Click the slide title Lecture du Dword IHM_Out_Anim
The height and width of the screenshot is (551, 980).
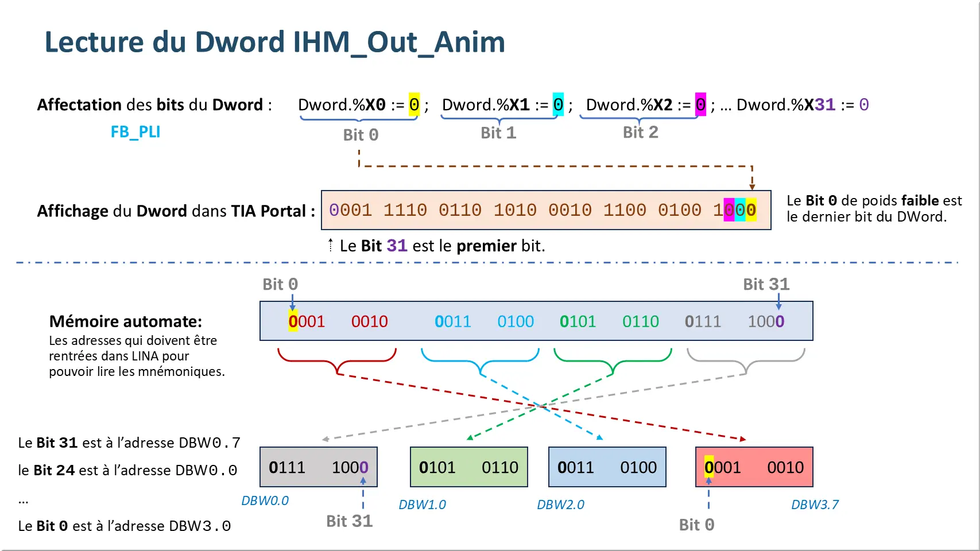tap(274, 42)
